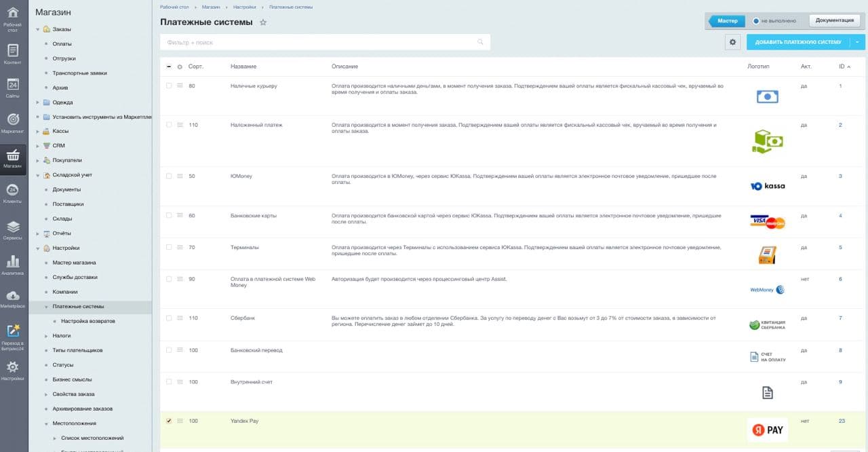Tick the checkbox for ЮMoney row

click(x=169, y=176)
